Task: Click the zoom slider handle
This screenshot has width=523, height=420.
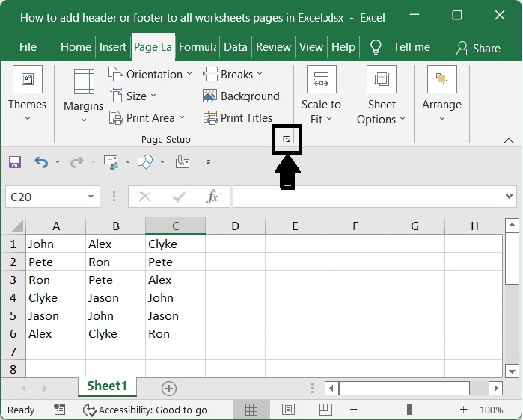Action: click(409, 410)
